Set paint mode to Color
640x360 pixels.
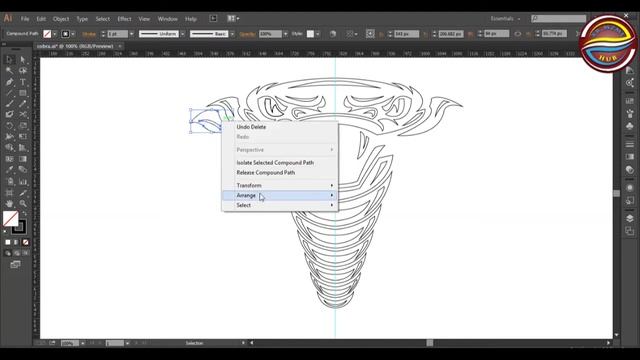8,242
